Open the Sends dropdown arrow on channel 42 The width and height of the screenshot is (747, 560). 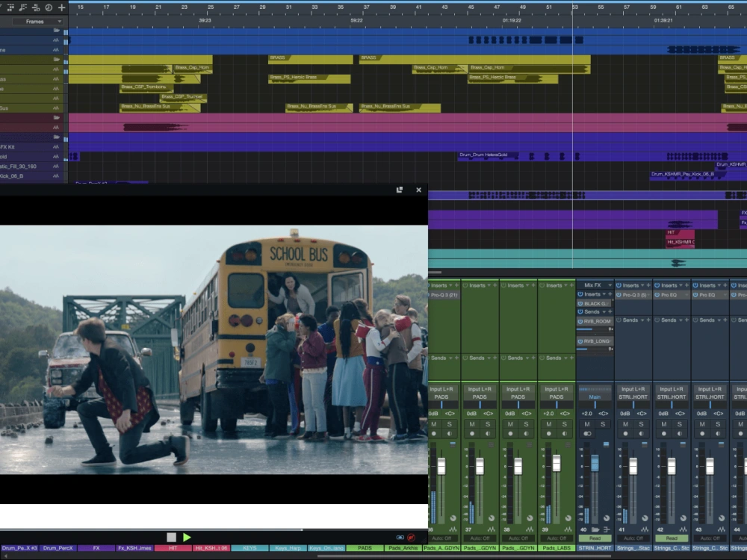(x=681, y=320)
